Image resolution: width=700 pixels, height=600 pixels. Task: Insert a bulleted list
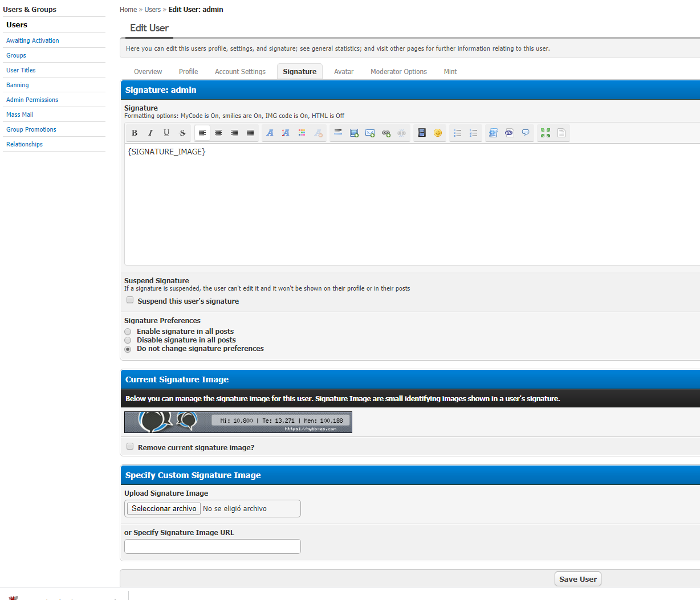(x=457, y=133)
